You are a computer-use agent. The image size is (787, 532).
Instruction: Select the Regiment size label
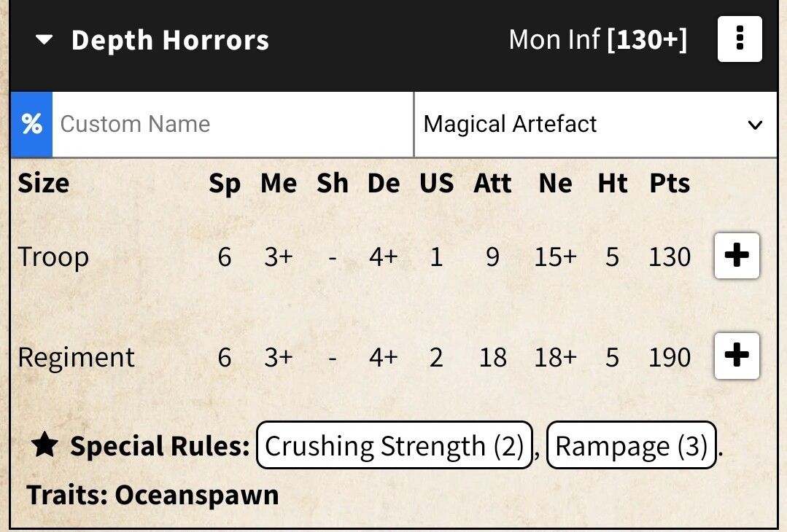(77, 358)
